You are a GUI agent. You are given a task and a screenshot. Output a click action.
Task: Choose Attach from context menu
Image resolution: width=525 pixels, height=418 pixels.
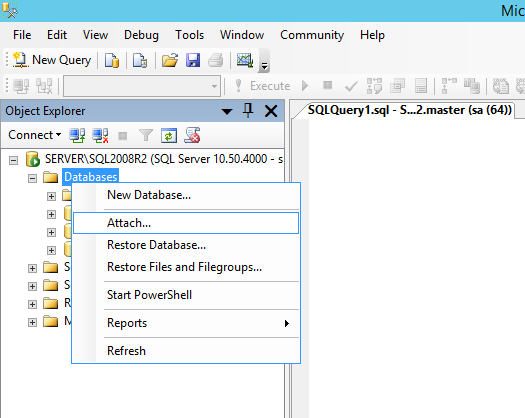[x=186, y=223]
